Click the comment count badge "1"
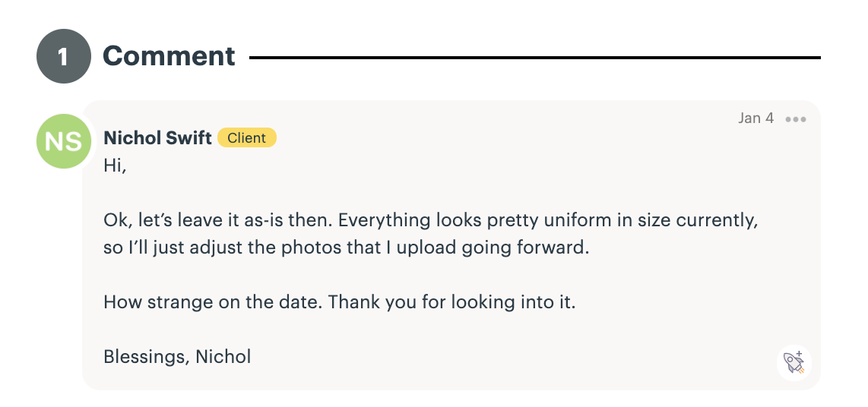The image size is (868, 407). [64, 56]
